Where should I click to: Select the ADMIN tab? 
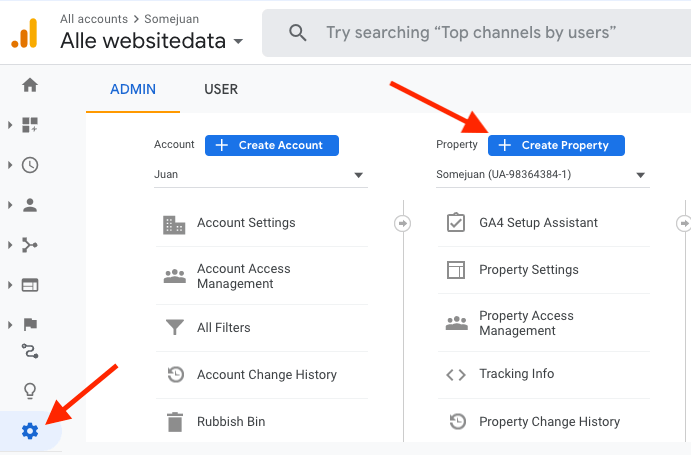coord(133,89)
